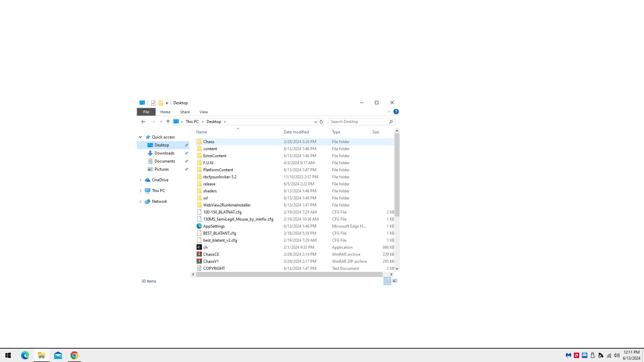Click the Refresh address bar icon
This screenshot has height=362, width=644.
321,122
